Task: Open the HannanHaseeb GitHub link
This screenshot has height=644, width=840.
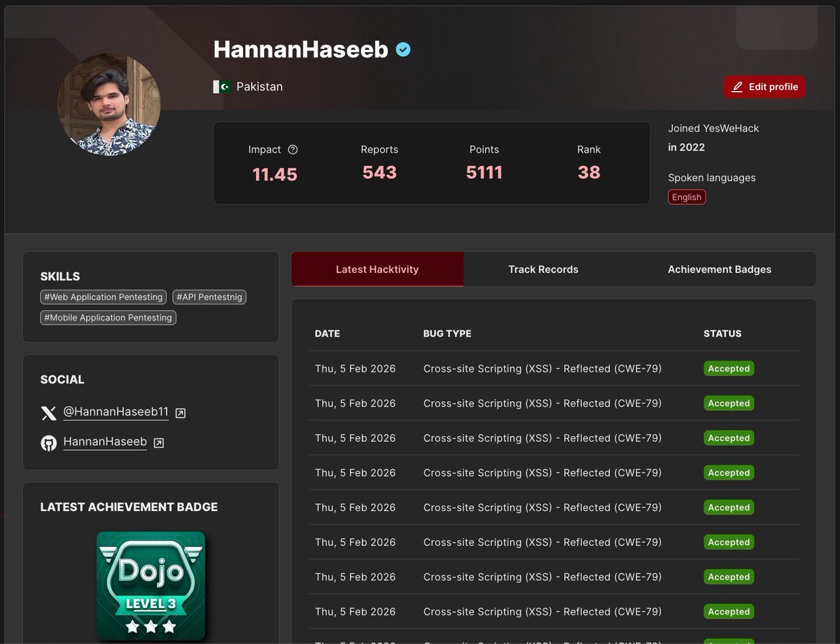Action: [x=105, y=442]
